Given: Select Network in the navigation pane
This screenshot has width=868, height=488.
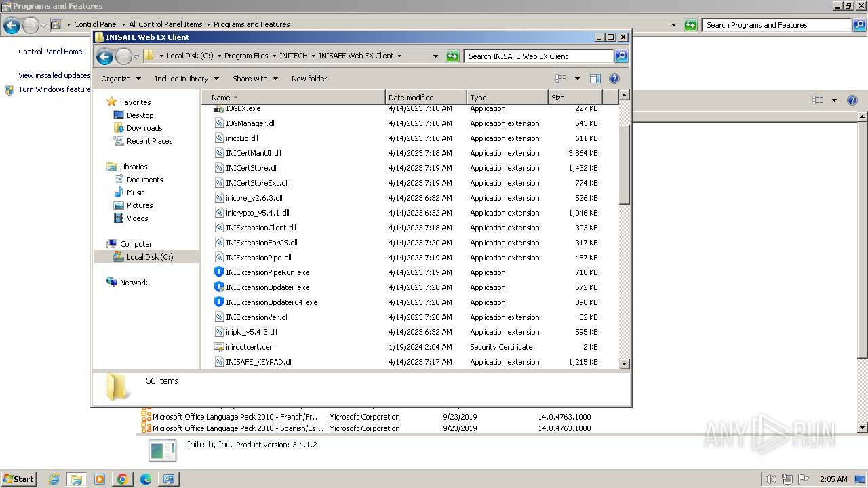Looking at the screenshot, I should 134,283.
